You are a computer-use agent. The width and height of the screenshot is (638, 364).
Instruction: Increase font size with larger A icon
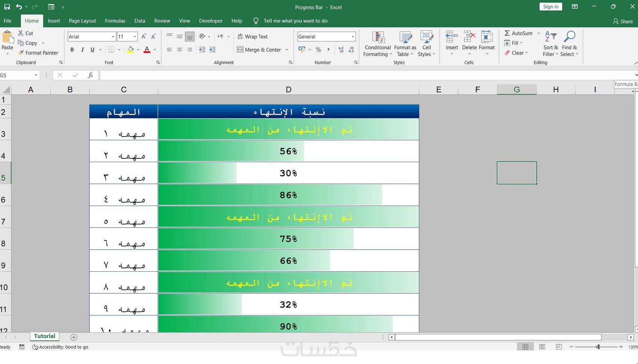(144, 36)
